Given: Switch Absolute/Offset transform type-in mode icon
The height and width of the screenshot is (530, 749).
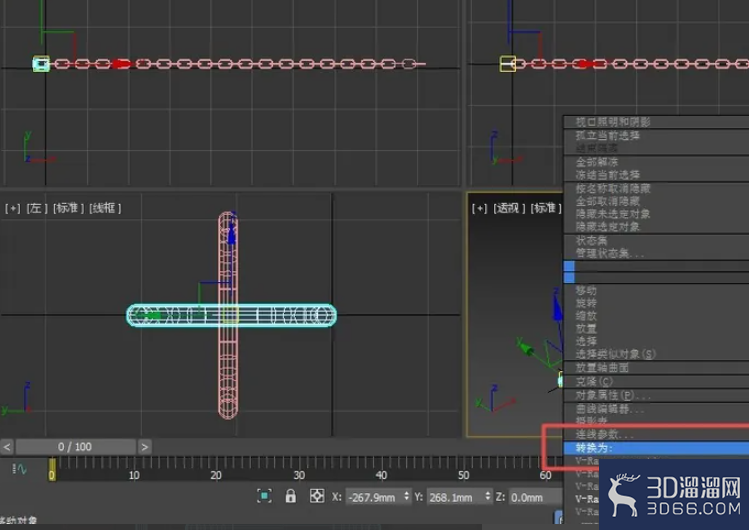Looking at the screenshot, I should [x=317, y=496].
